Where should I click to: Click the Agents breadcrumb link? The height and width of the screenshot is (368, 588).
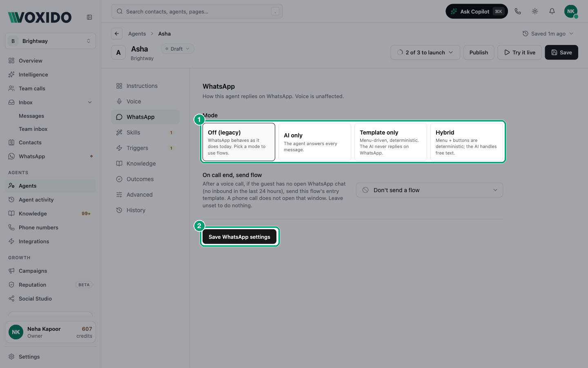click(137, 34)
